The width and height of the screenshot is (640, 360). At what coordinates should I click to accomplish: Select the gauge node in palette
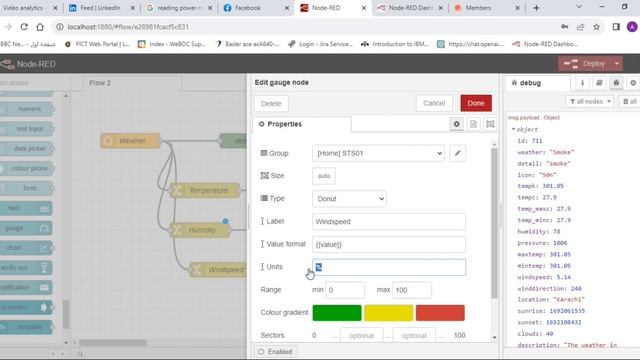coord(27,228)
